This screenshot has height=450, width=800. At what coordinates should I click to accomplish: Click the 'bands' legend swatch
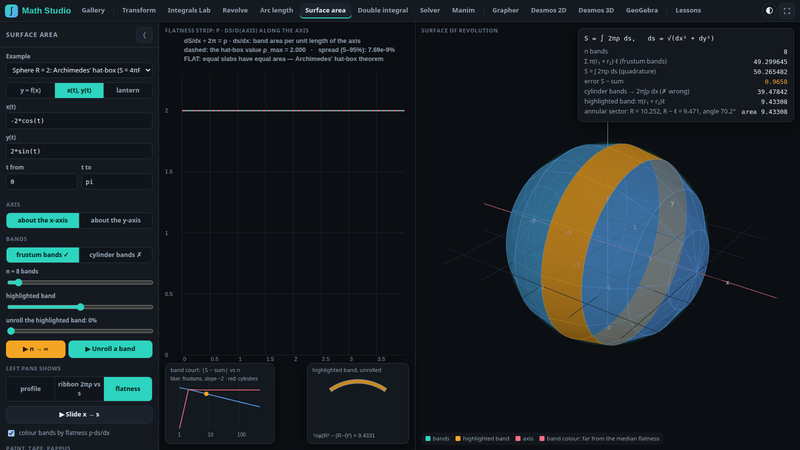pos(428,439)
